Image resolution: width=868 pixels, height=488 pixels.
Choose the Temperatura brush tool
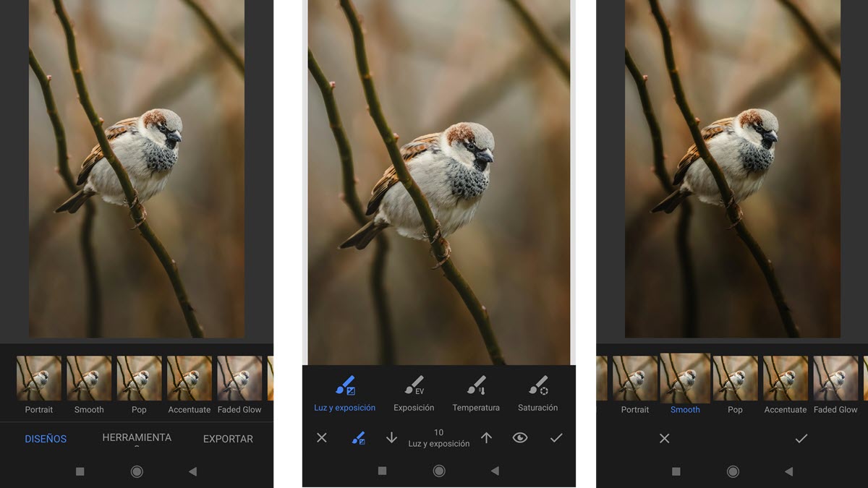point(476,393)
